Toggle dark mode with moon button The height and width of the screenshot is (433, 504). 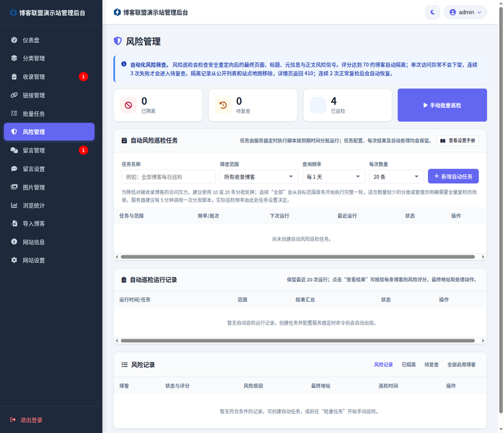click(x=432, y=12)
